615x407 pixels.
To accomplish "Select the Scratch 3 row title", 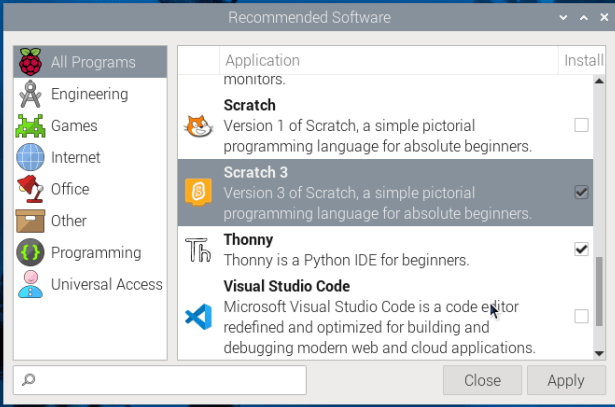I will (x=256, y=172).
